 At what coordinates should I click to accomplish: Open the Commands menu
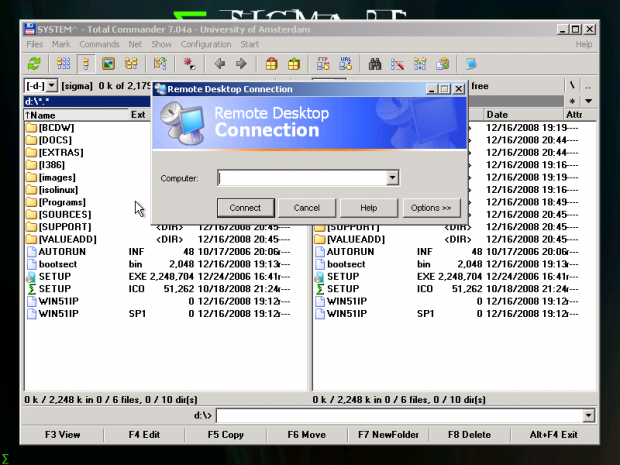pyautogui.click(x=99, y=44)
